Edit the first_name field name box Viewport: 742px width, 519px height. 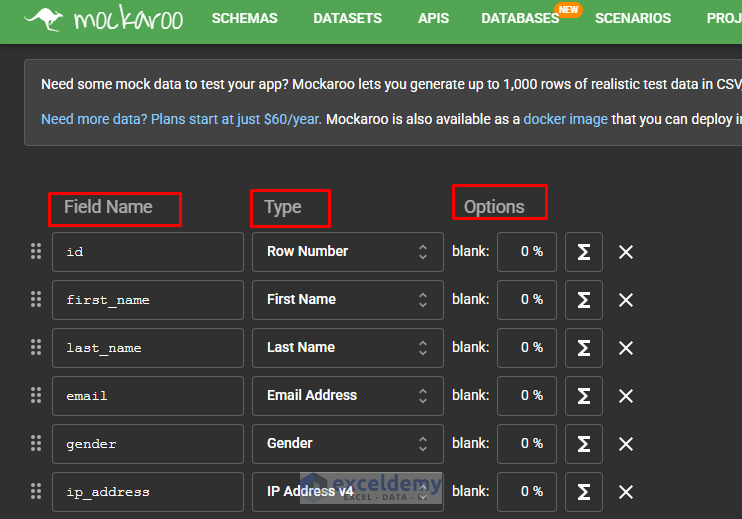click(x=148, y=300)
